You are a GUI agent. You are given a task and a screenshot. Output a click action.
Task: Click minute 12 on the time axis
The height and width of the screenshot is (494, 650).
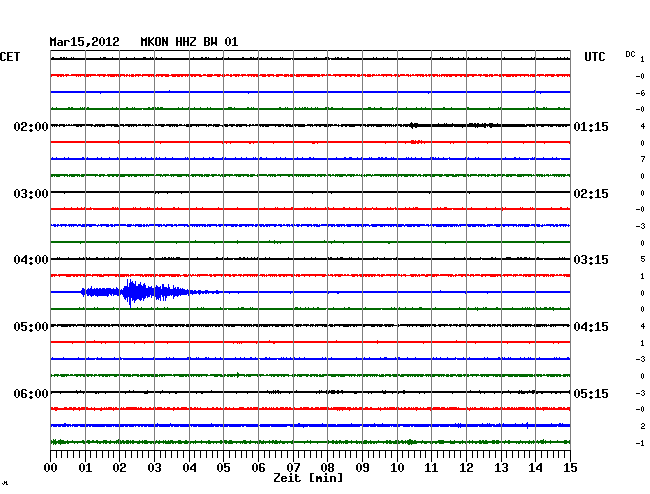tap(466, 468)
